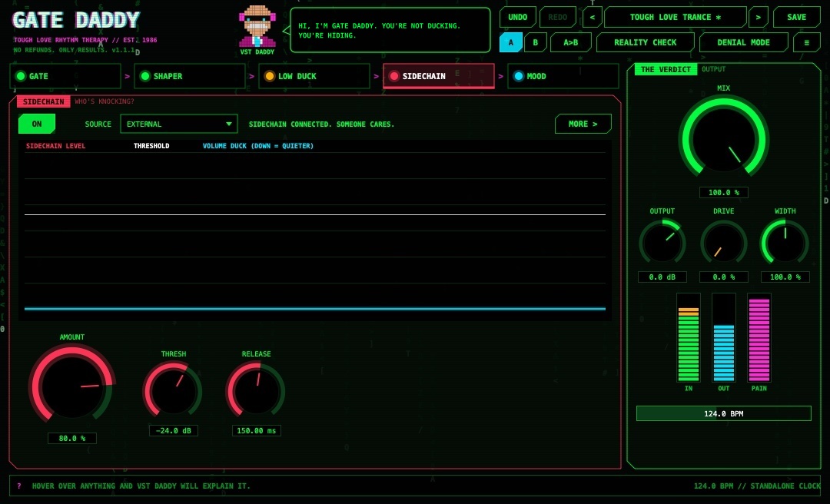Click the 0.0 dB output value field
830x504 pixels.
click(662, 277)
